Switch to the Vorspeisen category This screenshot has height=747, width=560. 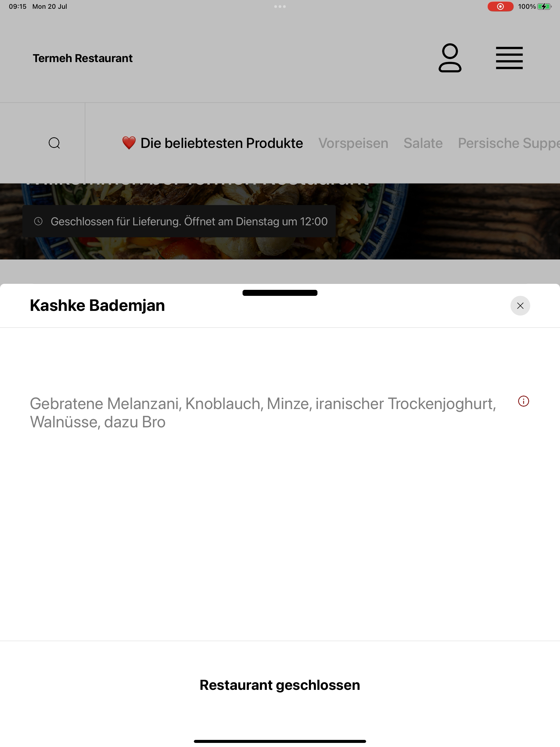pos(353,143)
